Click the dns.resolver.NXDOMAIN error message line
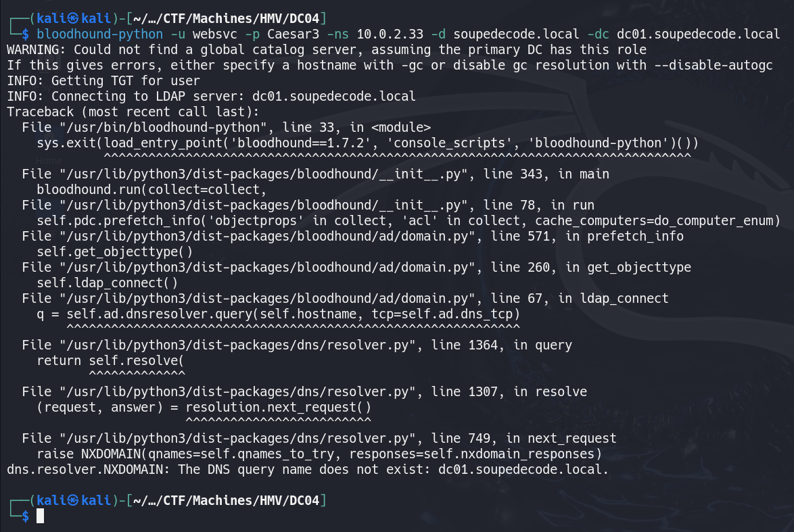 pyautogui.click(x=307, y=470)
